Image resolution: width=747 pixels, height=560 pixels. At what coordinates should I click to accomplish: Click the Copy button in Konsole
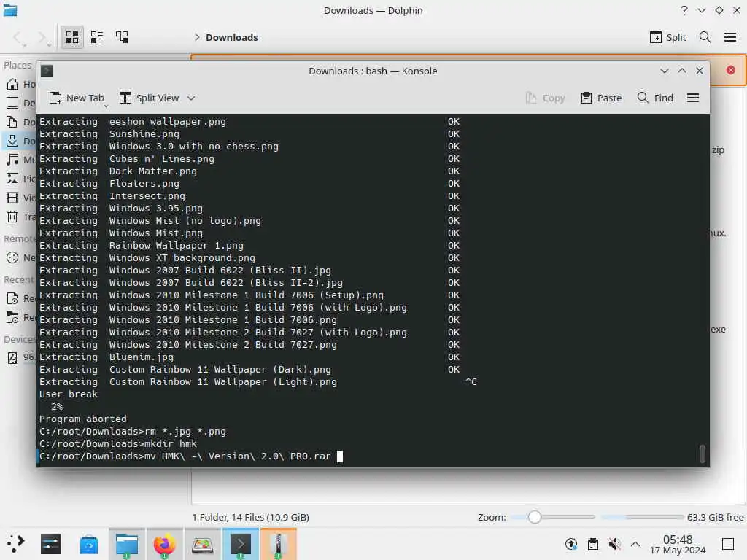tap(545, 98)
